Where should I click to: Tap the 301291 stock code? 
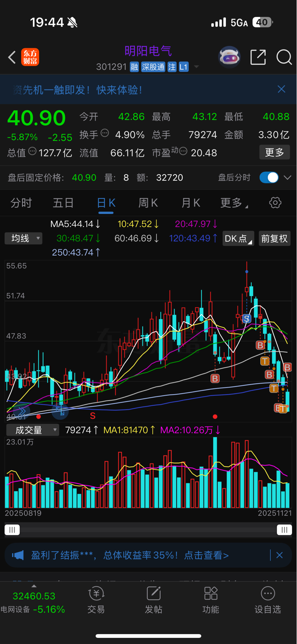point(111,67)
